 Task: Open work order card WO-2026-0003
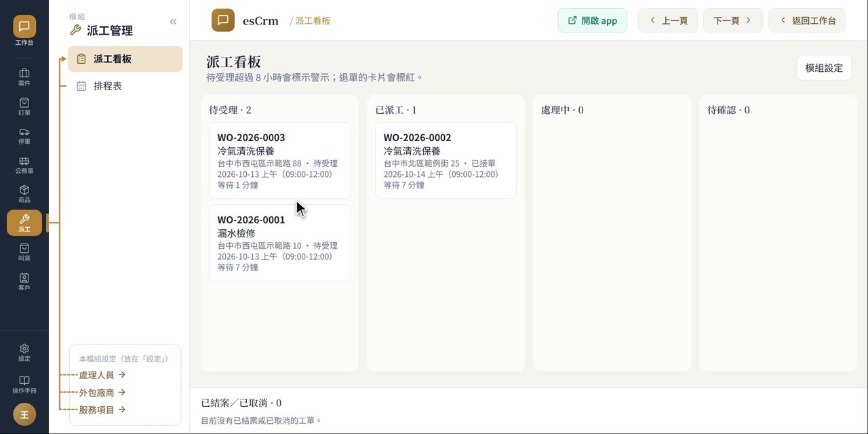280,161
